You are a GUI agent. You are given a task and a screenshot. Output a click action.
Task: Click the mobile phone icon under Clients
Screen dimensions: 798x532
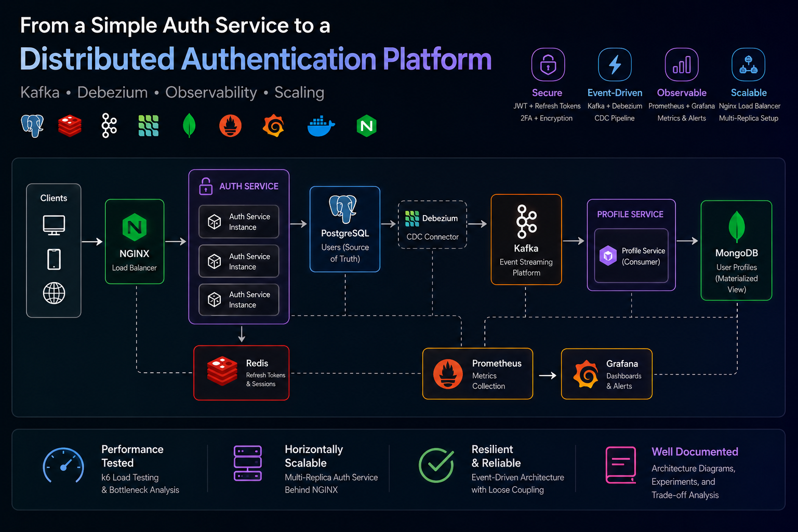(54, 259)
